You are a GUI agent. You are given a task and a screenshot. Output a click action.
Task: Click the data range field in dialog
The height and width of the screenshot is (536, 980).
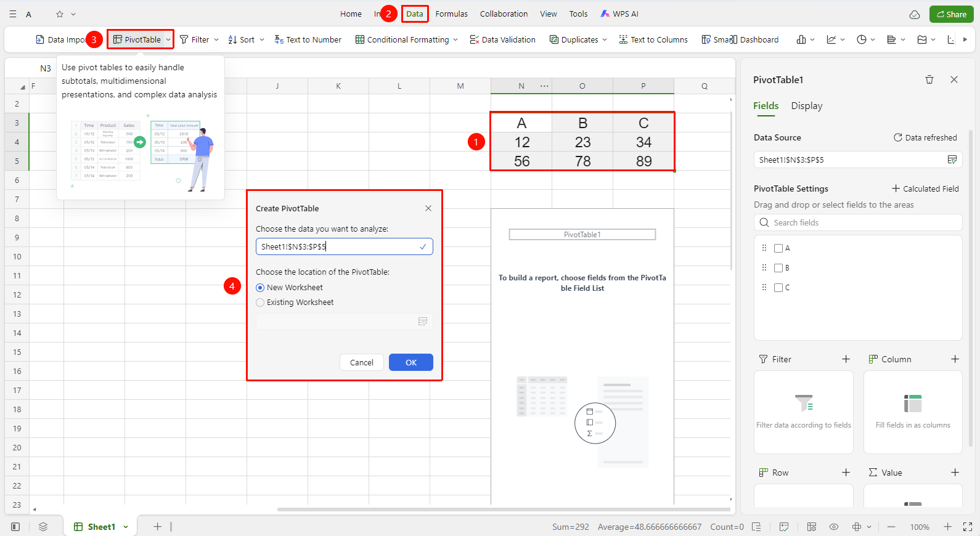point(345,246)
